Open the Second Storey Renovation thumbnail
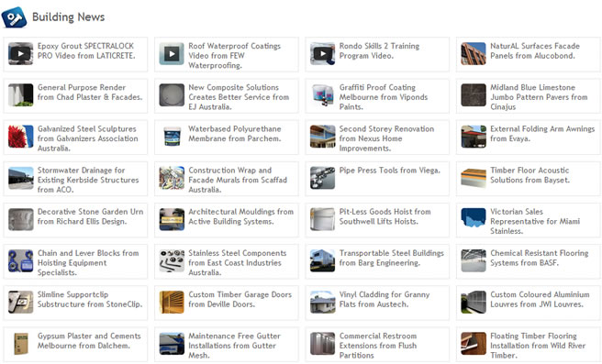 322,137
